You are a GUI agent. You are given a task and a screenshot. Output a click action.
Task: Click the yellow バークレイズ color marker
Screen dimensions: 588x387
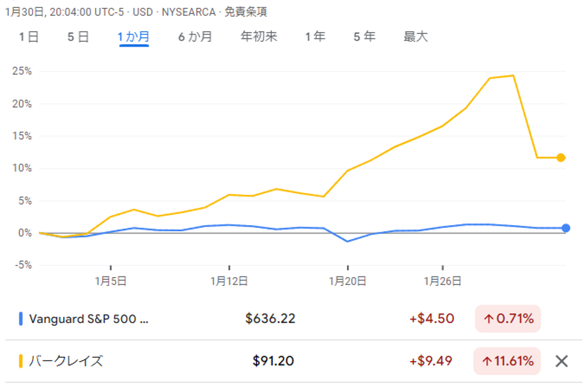[21, 361]
